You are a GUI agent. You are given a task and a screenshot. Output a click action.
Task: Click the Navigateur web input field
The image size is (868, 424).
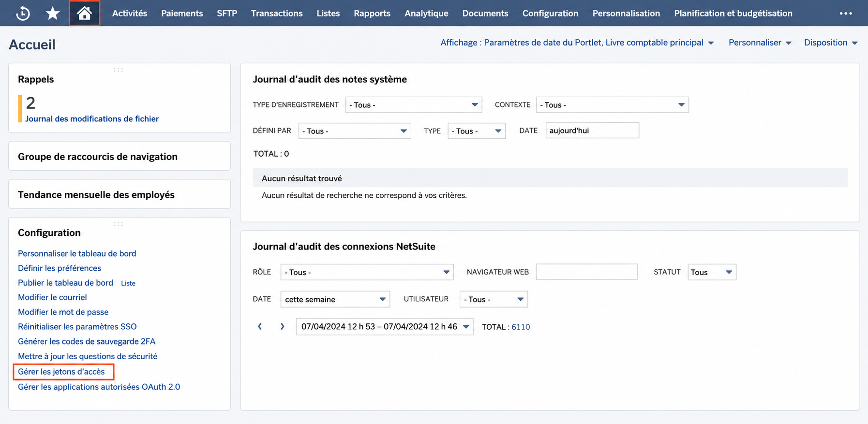(586, 272)
